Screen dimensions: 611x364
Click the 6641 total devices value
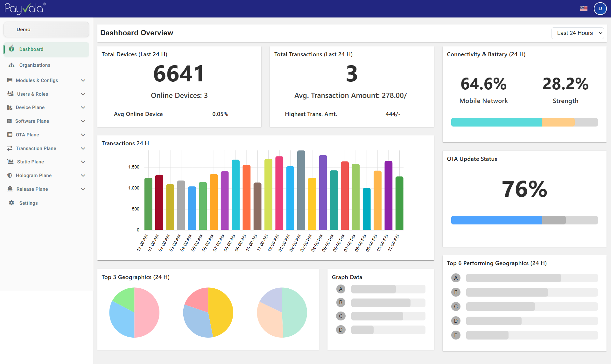(179, 74)
